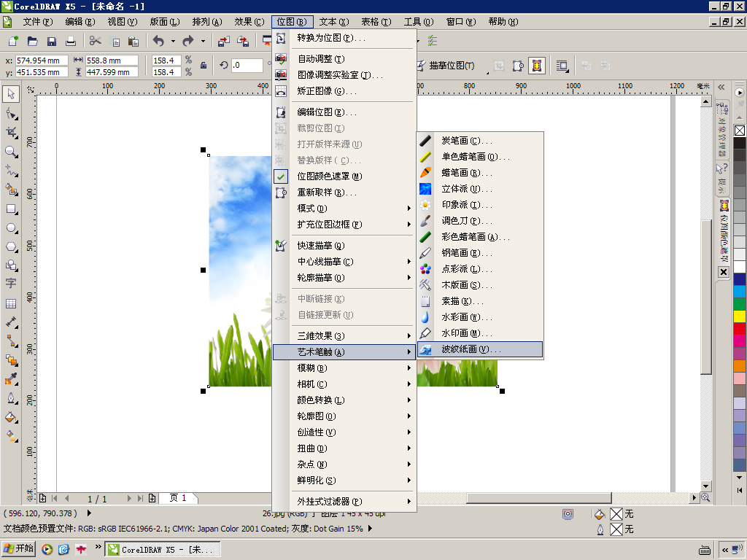This screenshot has height=560, width=747.
Task: Select the Pick tool in toolbox
Action: [11, 93]
